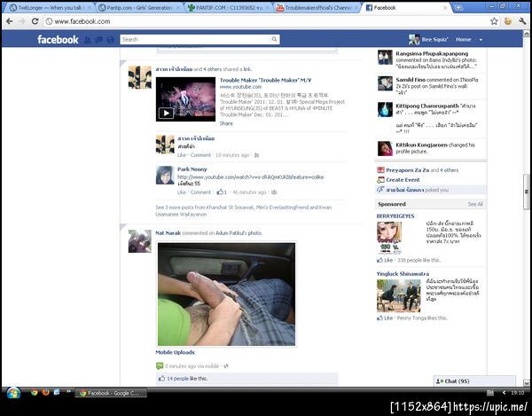Open the notifications globe icon
532x416 pixels.
[x=110, y=40]
